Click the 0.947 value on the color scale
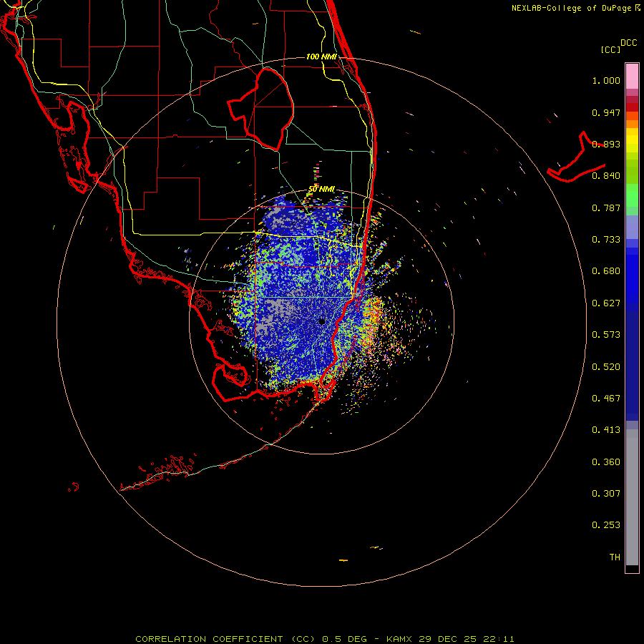Image resolution: width=644 pixels, height=644 pixels. [606, 112]
